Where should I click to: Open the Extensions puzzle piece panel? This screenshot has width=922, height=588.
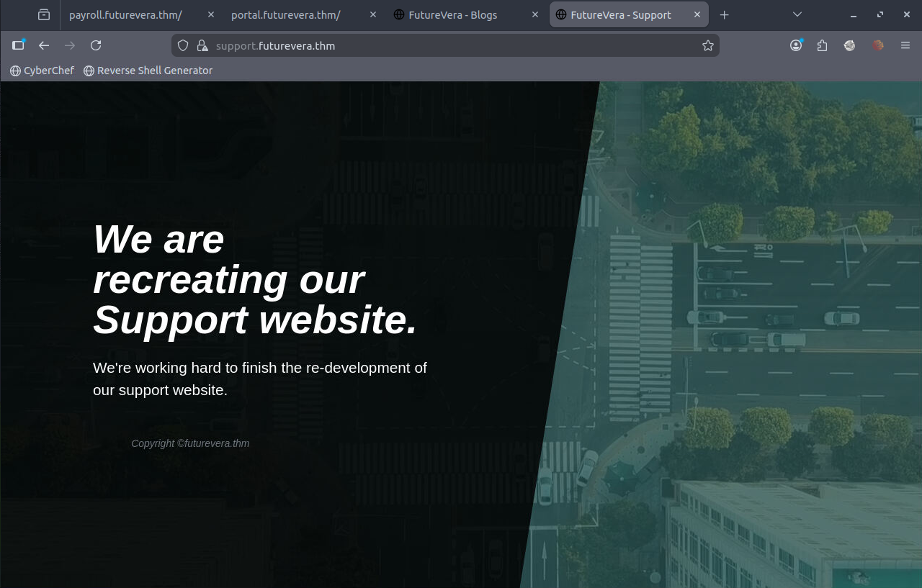(x=823, y=45)
